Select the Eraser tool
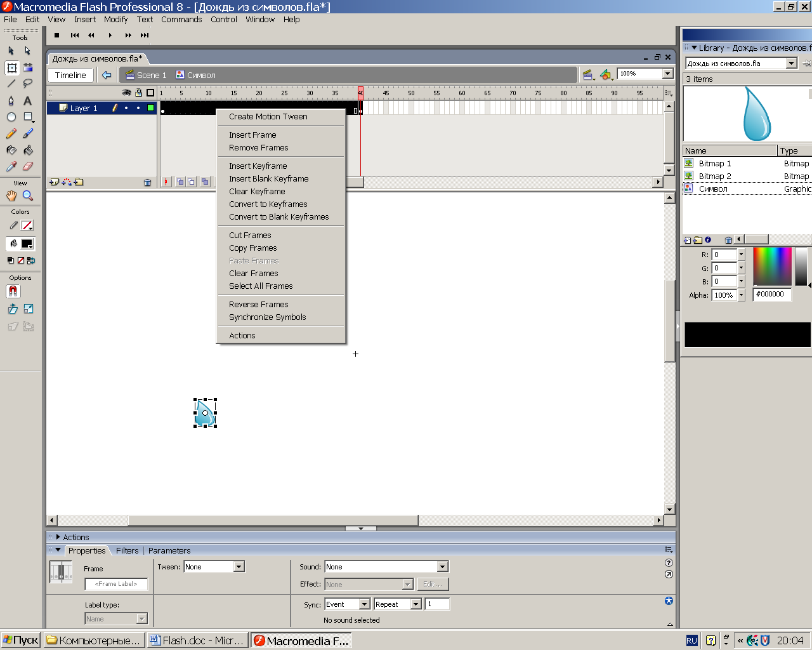Screen dimensions: 812x650 (x=28, y=166)
